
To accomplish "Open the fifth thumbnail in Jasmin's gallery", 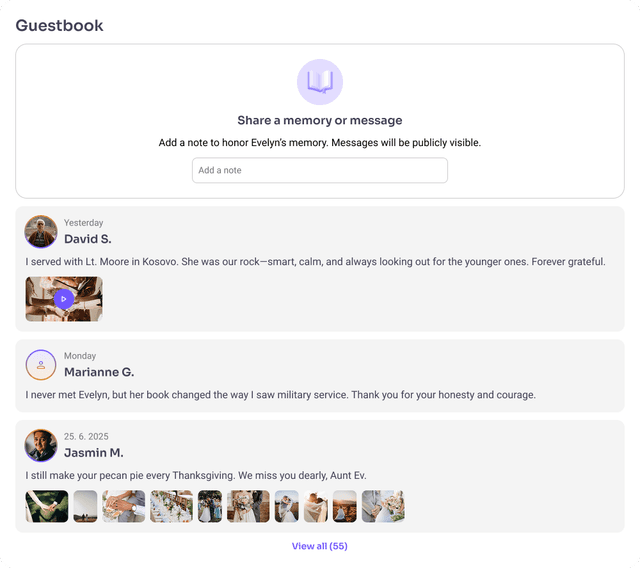I will [x=210, y=506].
